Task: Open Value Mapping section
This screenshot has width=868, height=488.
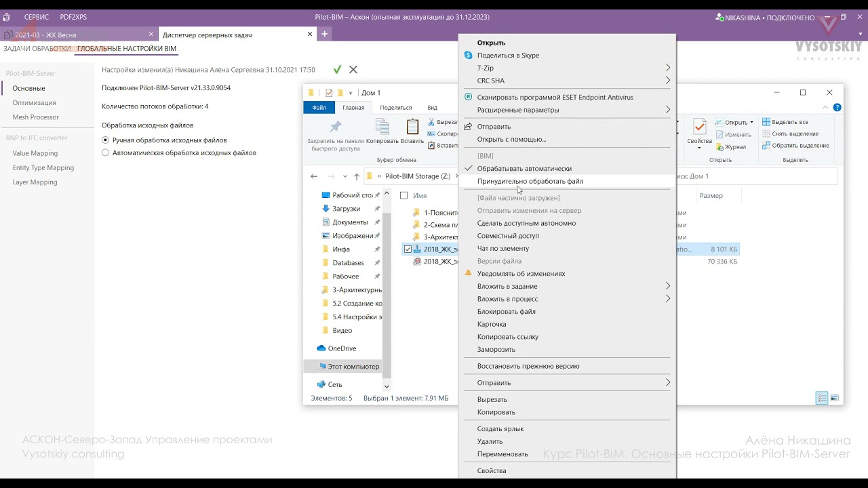Action: click(x=35, y=153)
